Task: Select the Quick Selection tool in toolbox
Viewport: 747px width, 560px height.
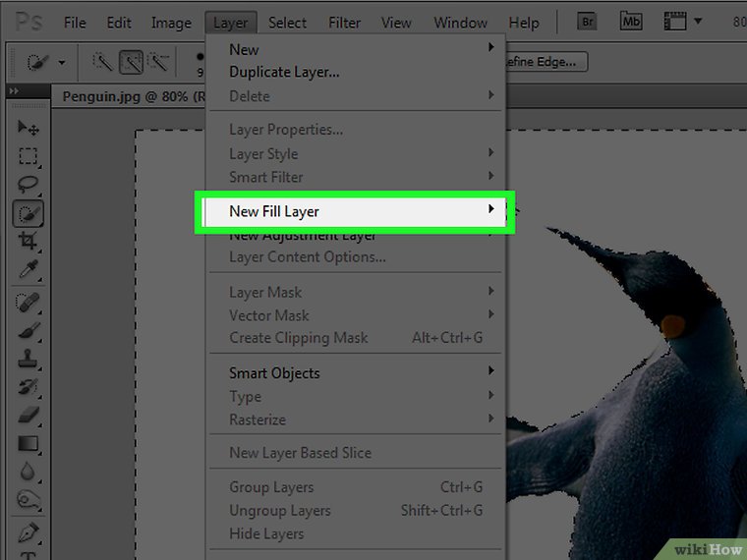Action: [29, 213]
